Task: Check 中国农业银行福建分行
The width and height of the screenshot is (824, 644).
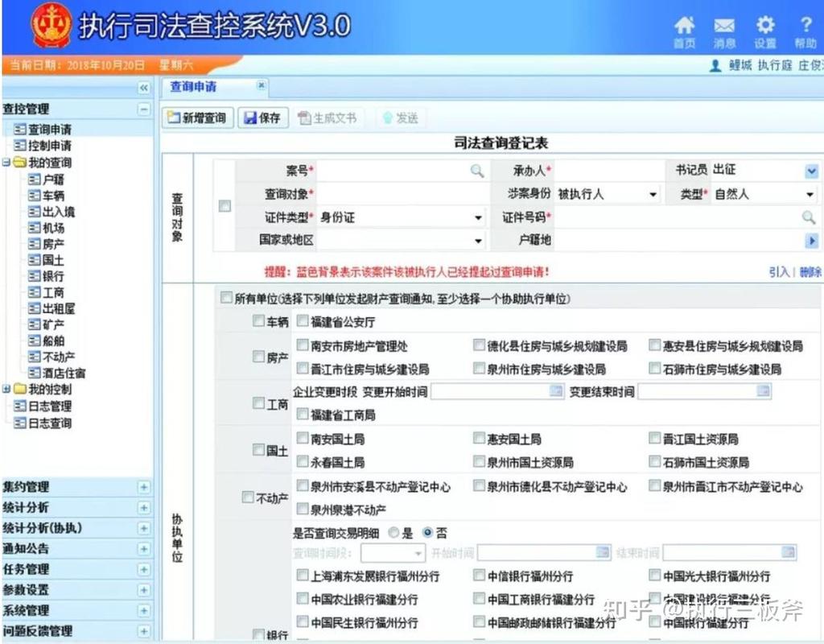Action: tap(303, 598)
